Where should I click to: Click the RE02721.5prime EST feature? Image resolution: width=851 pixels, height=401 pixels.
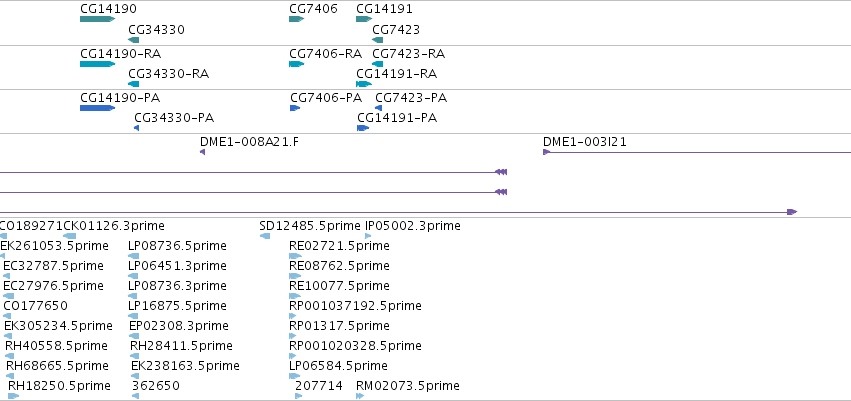295,256
